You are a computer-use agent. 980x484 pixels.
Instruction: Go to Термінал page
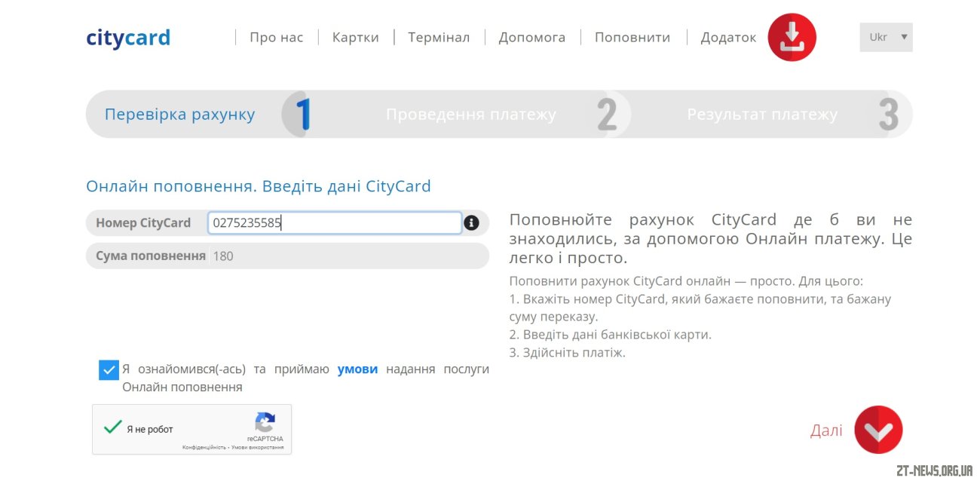click(439, 37)
